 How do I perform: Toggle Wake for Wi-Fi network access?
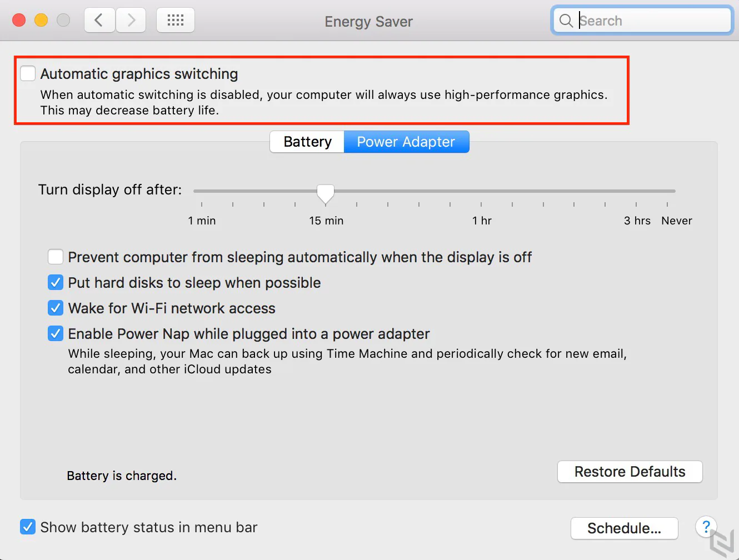[56, 308]
